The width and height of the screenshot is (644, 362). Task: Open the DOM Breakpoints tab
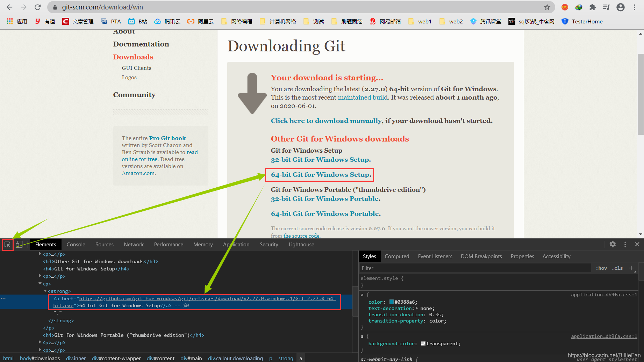tap(481, 256)
